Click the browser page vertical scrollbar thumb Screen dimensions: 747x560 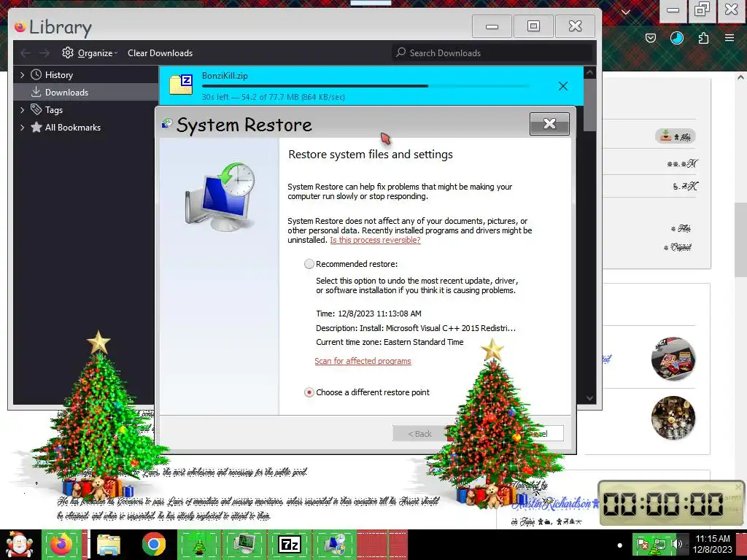pyautogui.click(x=740, y=239)
